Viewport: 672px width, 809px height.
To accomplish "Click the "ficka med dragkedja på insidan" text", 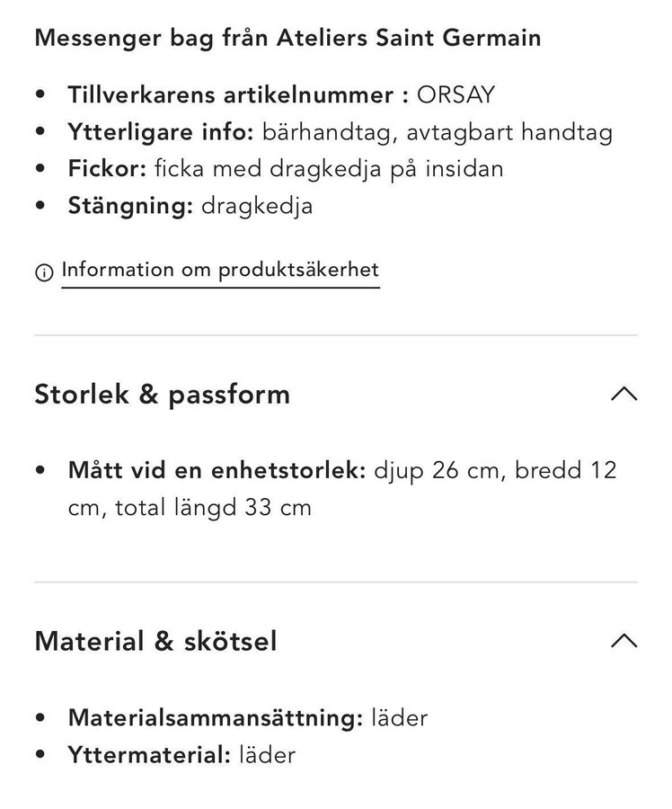I will [x=328, y=168].
